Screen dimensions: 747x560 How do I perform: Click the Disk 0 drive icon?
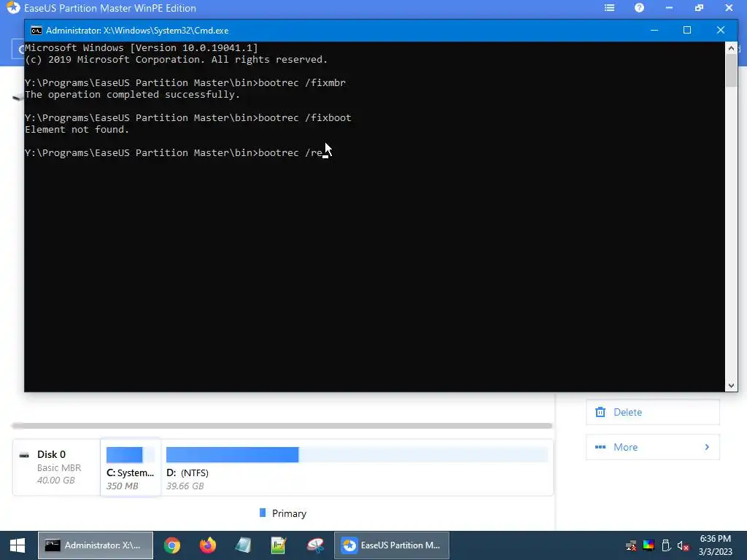point(24,455)
